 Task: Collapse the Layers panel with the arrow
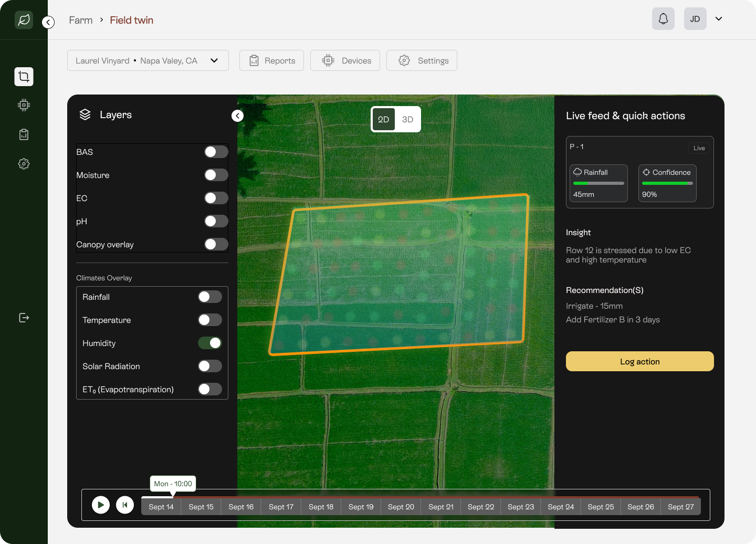(238, 116)
